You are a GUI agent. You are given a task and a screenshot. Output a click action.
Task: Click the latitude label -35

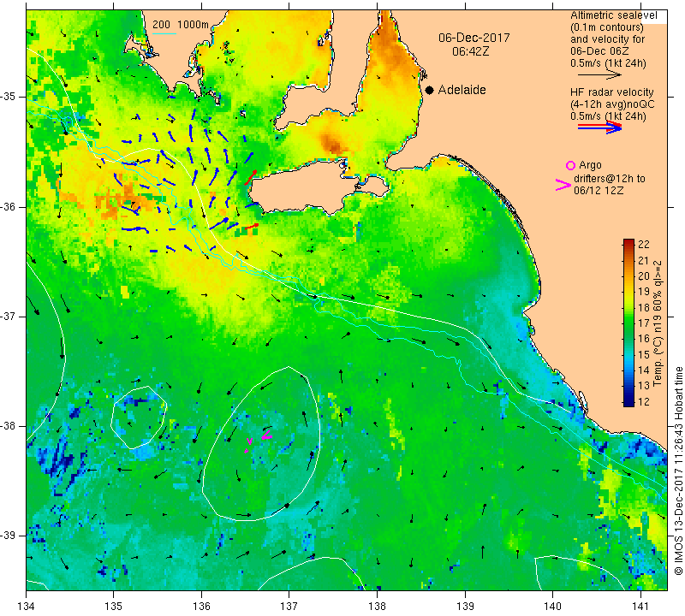click(9, 97)
